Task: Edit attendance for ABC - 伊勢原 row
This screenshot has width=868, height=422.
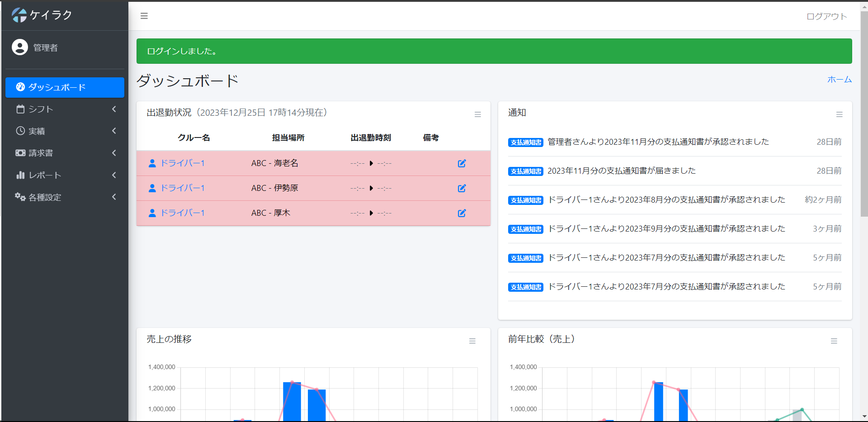Action: 462,188
